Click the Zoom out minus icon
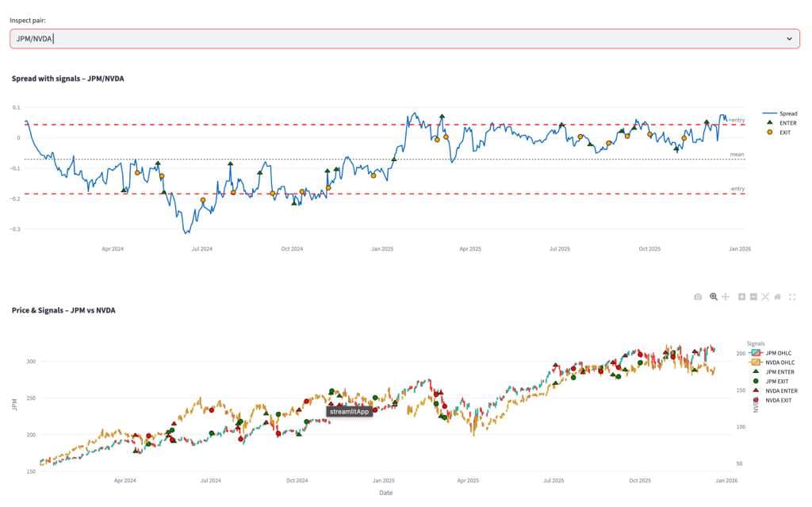The image size is (812, 507). pos(753,297)
